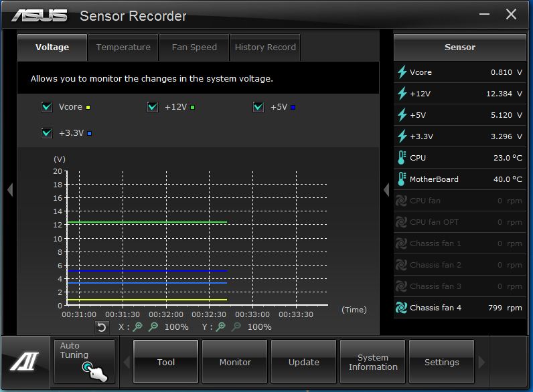Click the CPU fan OPT icon

402,222
